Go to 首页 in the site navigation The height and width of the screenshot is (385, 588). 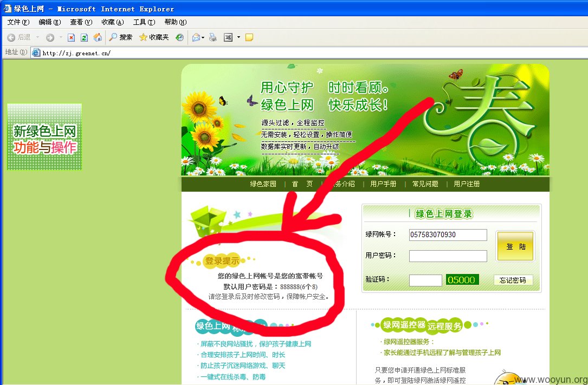[302, 184]
